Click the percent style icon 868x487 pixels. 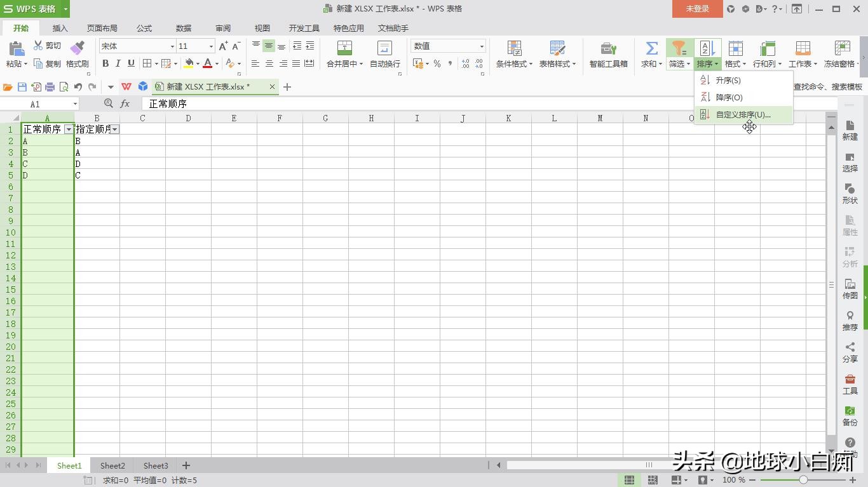(x=437, y=63)
